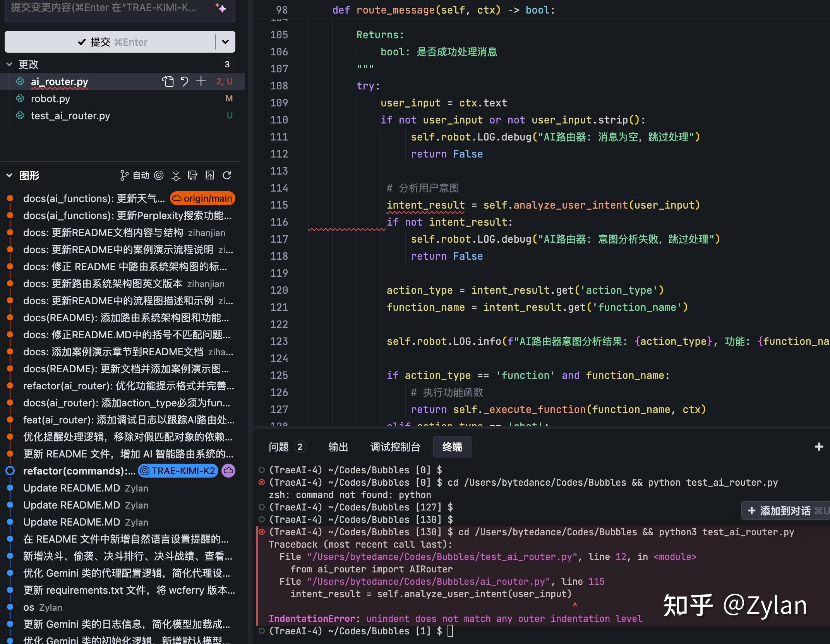The height and width of the screenshot is (644, 830).
Task: Click the push icon in graph header
Action: [x=210, y=176]
